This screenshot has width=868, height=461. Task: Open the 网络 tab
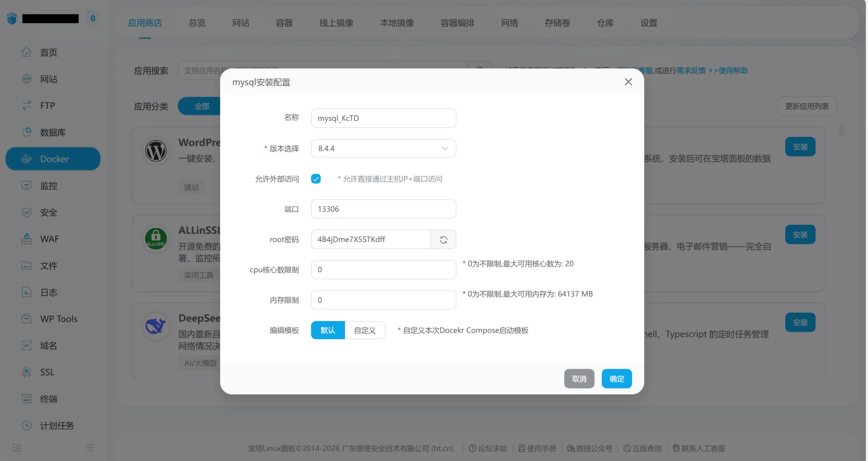pos(510,23)
